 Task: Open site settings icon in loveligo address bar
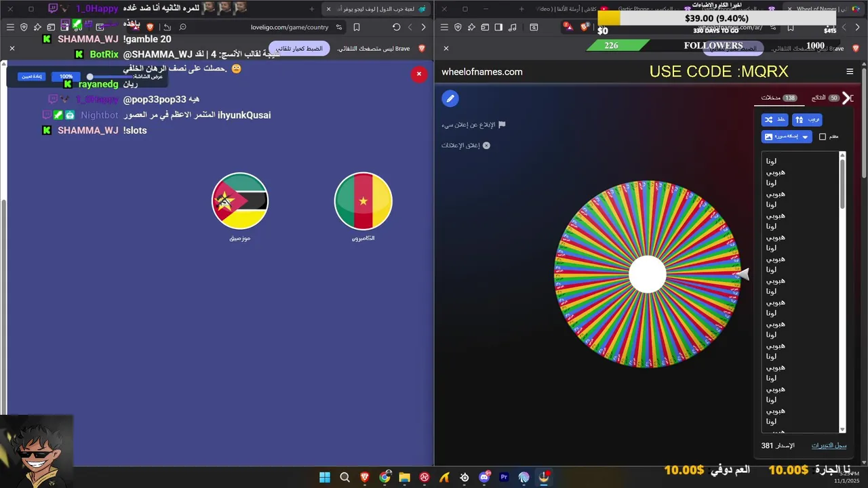339,27
